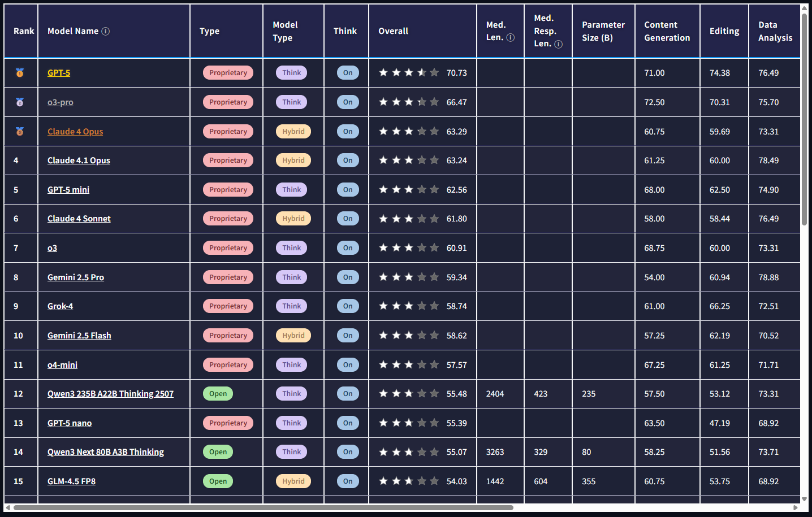
Task: Open Qwen3 235B A22B Thinking 2507 link
Action: coord(110,394)
